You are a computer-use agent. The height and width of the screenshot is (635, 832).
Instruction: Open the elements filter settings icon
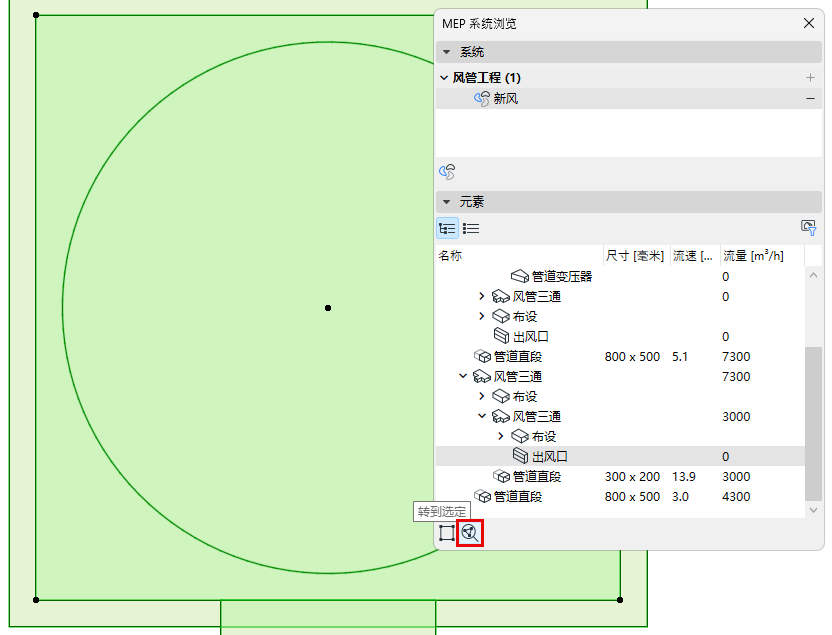[x=809, y=228]
